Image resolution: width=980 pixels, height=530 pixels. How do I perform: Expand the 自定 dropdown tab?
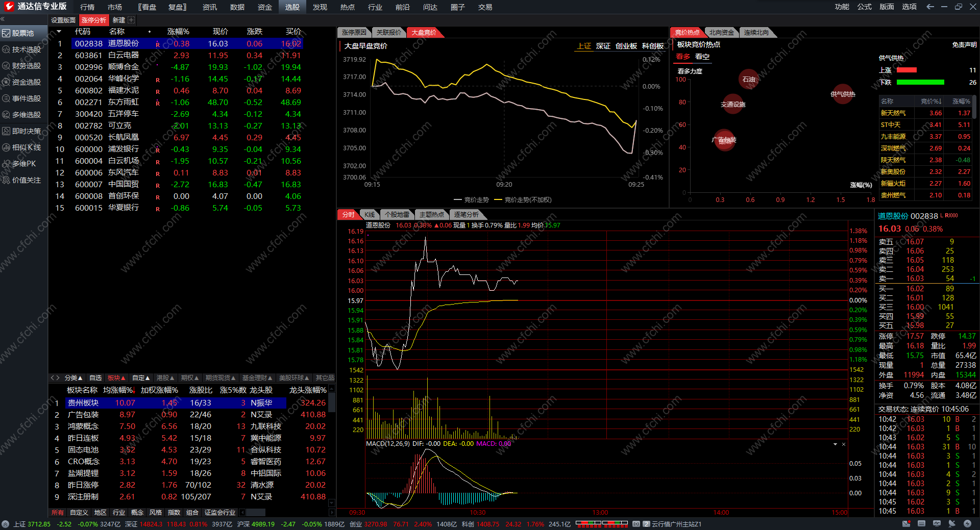[141, 378]
